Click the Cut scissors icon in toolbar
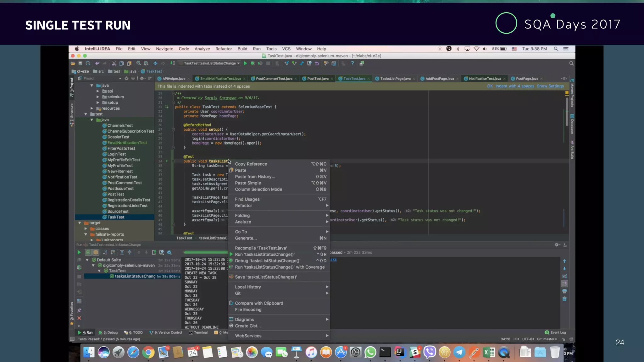 click(114, 63)
